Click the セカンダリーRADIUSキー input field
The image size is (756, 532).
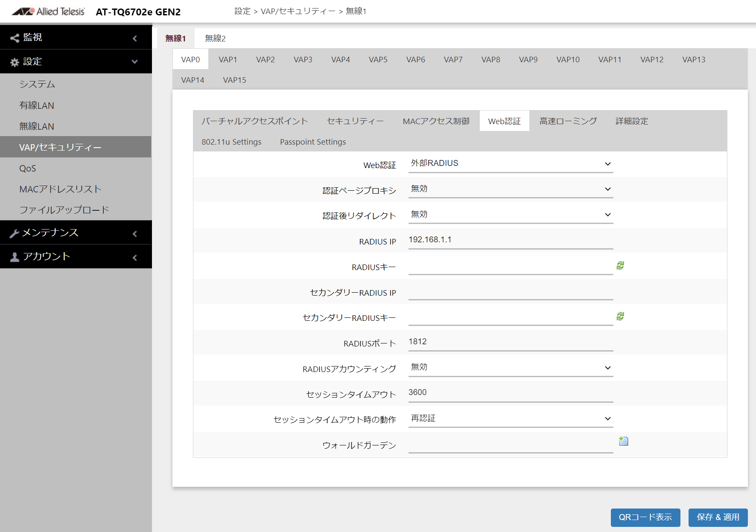[x=511, y=317]
